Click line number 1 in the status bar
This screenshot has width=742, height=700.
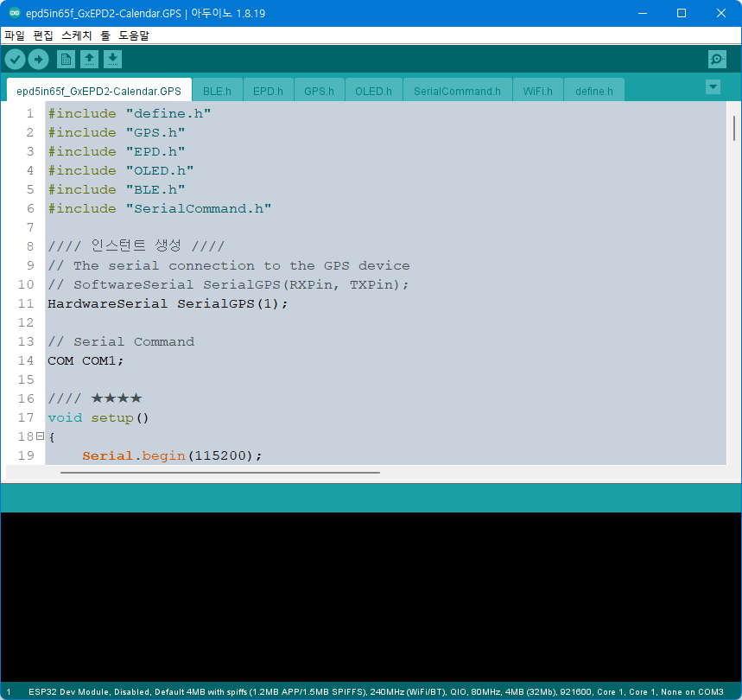[9, 692]
